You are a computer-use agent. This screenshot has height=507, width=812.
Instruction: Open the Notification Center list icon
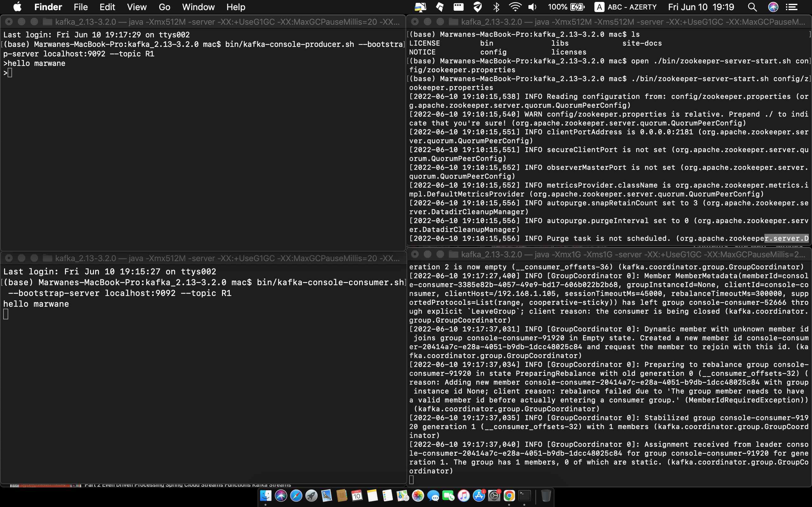click(791, 7)
